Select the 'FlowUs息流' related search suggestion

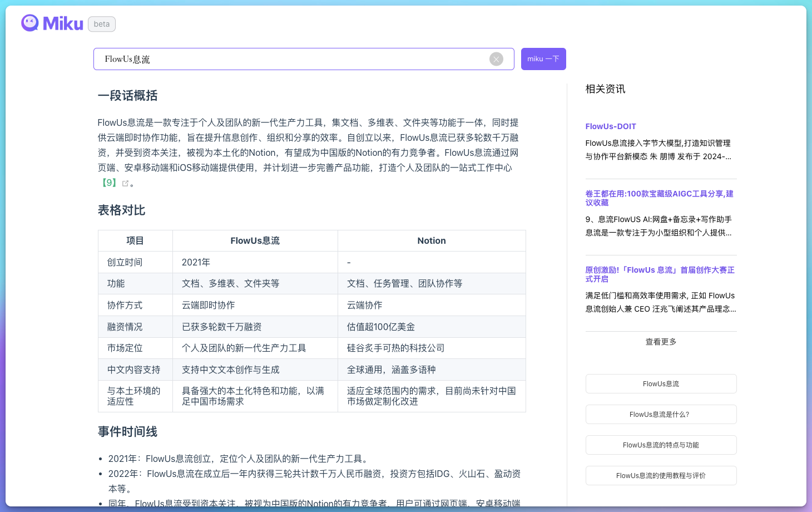click(661, 384)
